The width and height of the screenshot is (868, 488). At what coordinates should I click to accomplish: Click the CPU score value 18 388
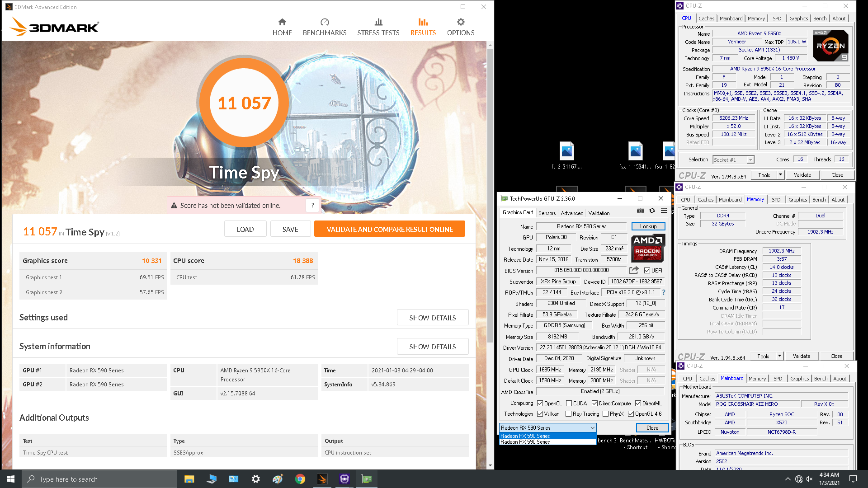(x=303, y=261)
